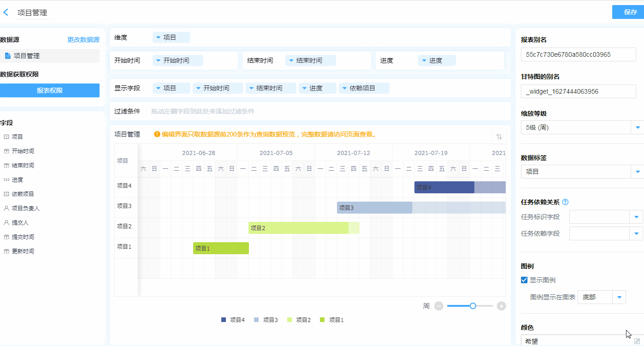Toggle 项目4 legend item visibility
This screenshot has width=644, height=346.
233,320
